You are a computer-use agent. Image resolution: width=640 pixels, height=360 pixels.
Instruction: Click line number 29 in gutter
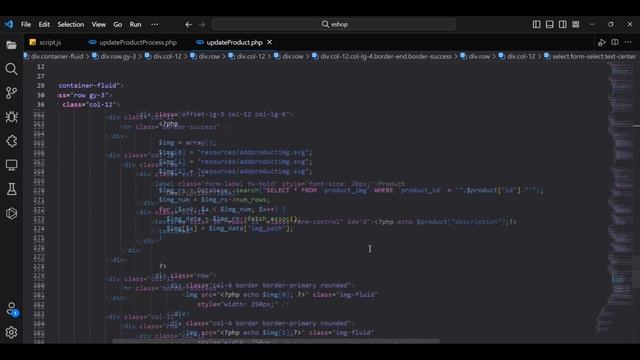(x=41, y=86)
